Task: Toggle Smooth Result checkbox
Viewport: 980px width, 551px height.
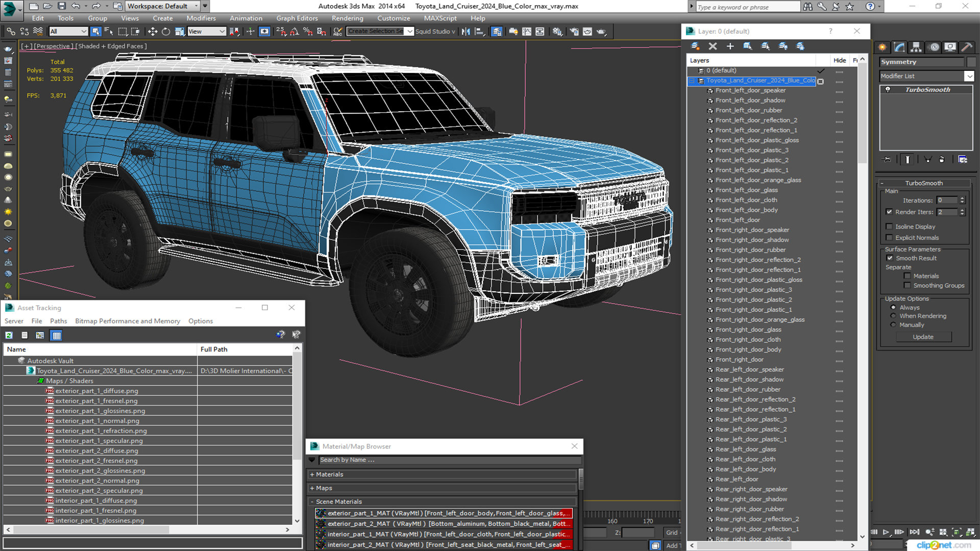Action: 890,258
